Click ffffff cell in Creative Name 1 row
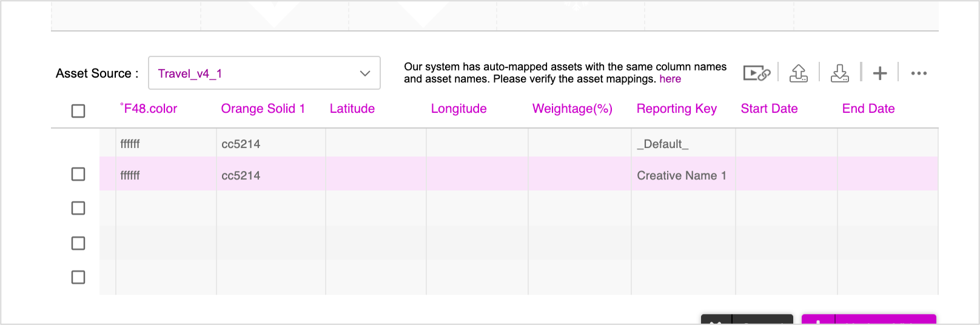 pyautogui.click(x=166, y=175)
